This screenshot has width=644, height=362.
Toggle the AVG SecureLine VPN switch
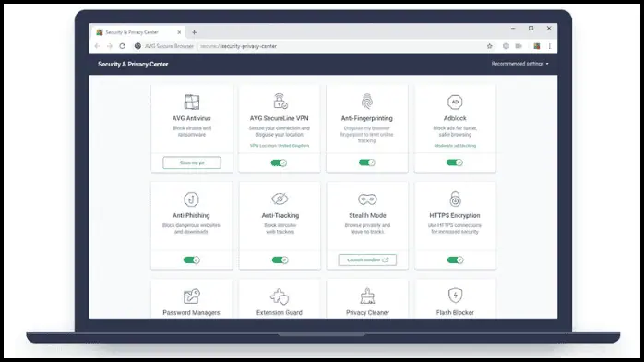coord(279,163)
